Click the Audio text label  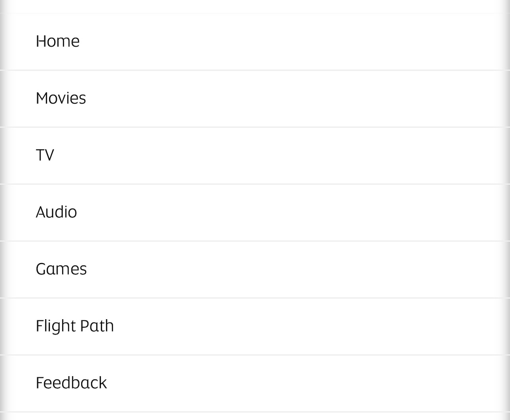click(56, 212)
